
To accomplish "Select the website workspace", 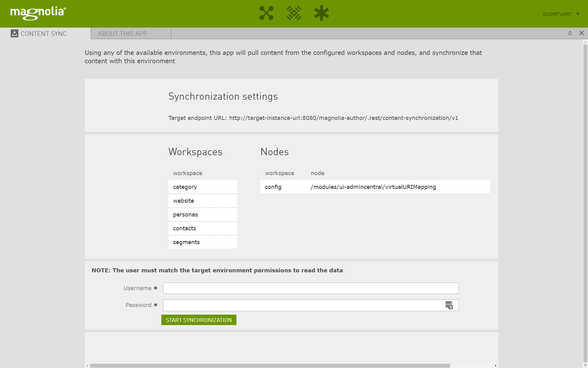I will point(203,201).
